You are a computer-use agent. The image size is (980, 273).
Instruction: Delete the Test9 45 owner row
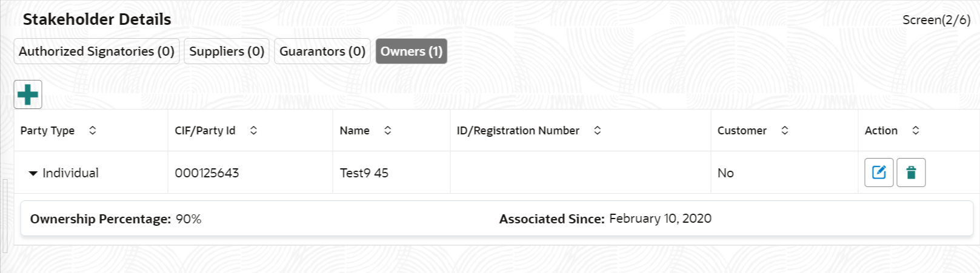click(x=911, y=173)
